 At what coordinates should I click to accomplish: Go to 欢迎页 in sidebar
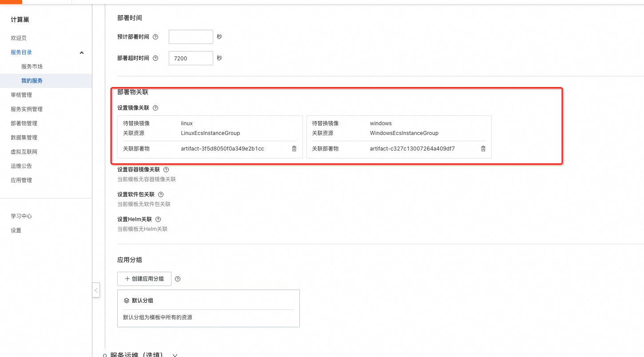(19, 38)
